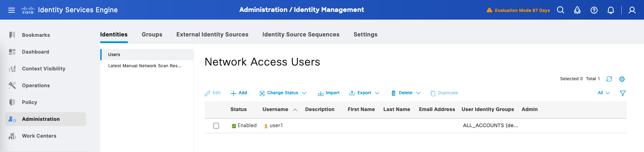Open the hamburger navigation menu
Viewport: 644px width, 152px height.
(x=12, y=10)
